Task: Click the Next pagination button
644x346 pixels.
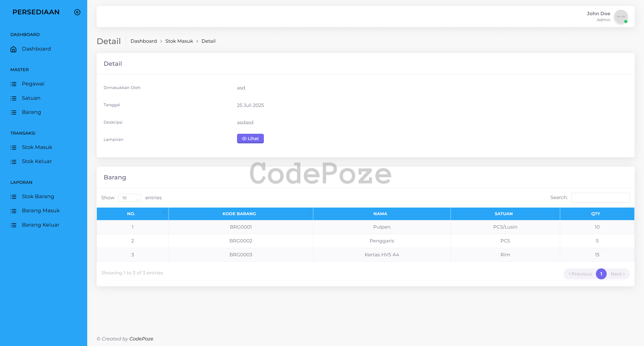Action: (x=617, y=274)
